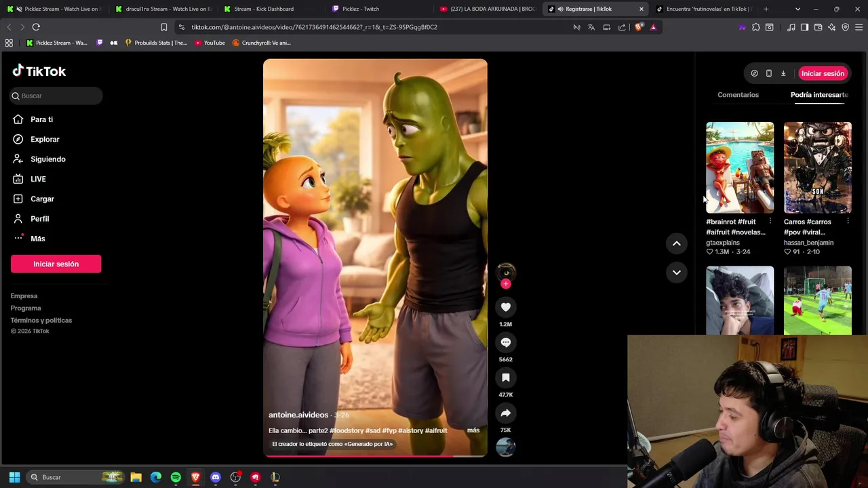Open the selfie guy video thumbnail
The image size is (868, 488).
739,300
